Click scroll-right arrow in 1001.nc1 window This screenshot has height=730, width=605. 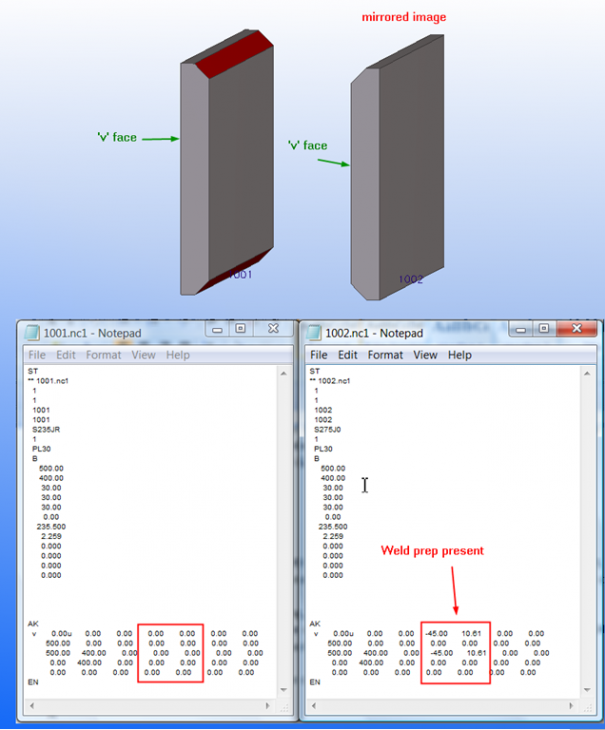pos(267,706)
